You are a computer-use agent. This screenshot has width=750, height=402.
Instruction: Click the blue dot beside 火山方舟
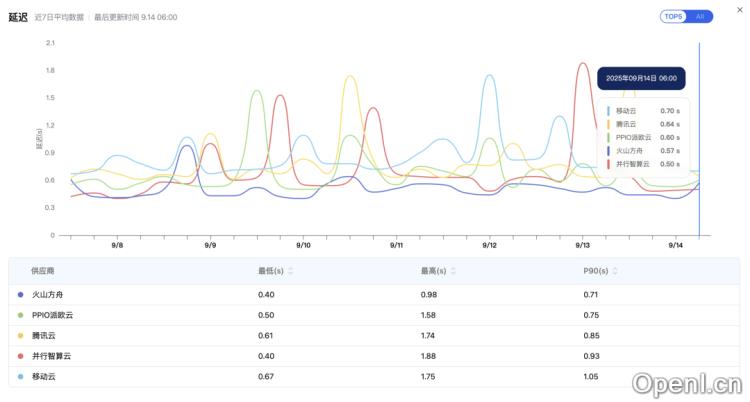[x=21, y=295]
